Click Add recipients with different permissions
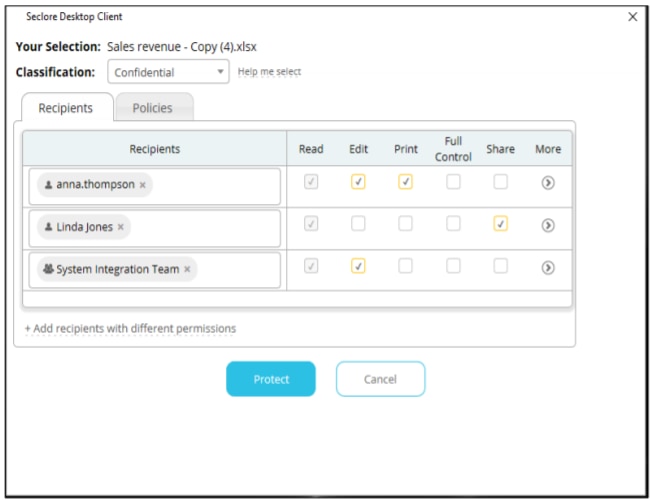 (130, 328)
